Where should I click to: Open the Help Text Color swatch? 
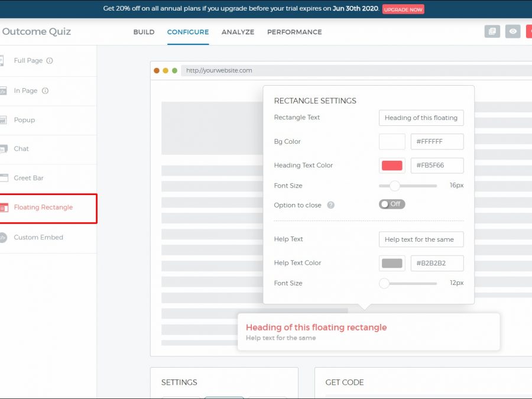(x=392, y=263)
